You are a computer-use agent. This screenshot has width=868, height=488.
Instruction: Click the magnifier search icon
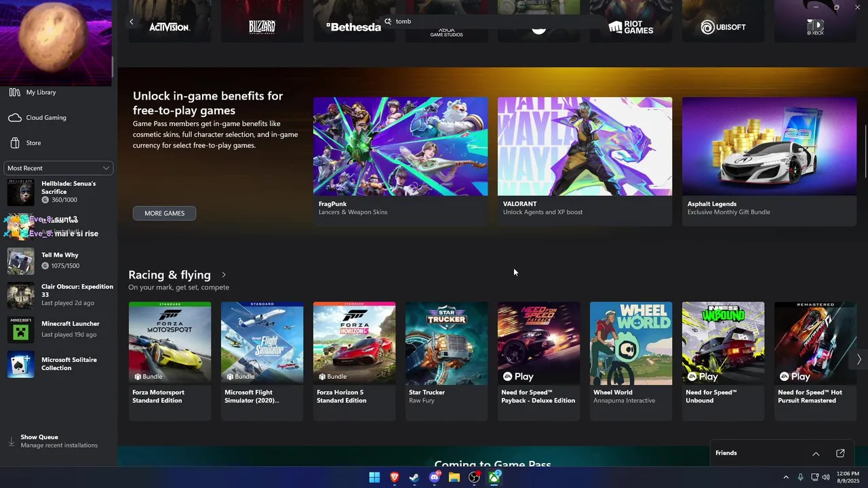point(388,22)
